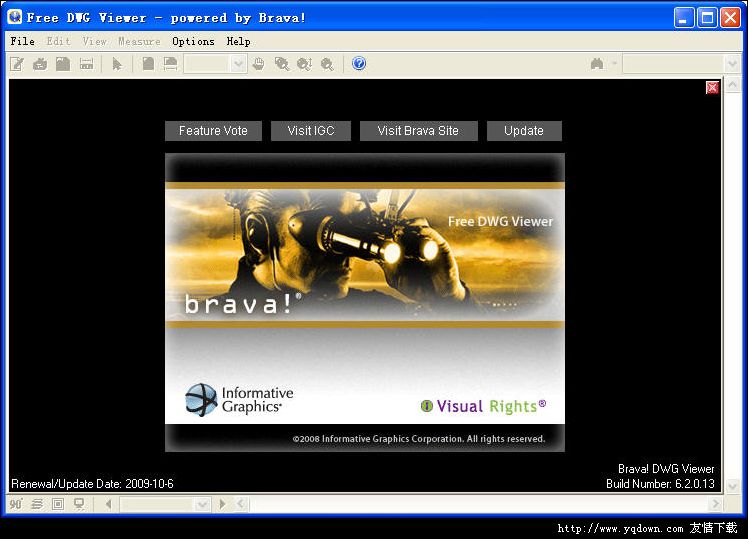Click the Update button
Screen dimensions: 748x539
point(524,131)
